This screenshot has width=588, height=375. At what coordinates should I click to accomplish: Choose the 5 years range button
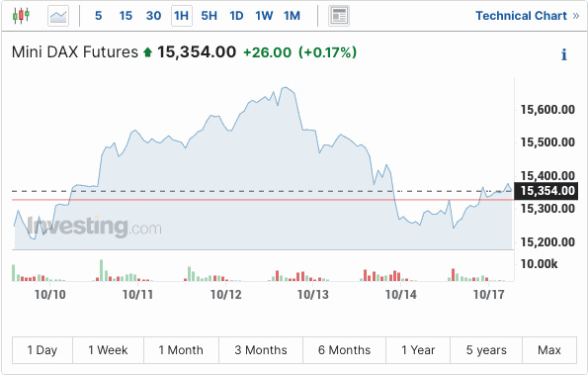[x=486, y=350]
